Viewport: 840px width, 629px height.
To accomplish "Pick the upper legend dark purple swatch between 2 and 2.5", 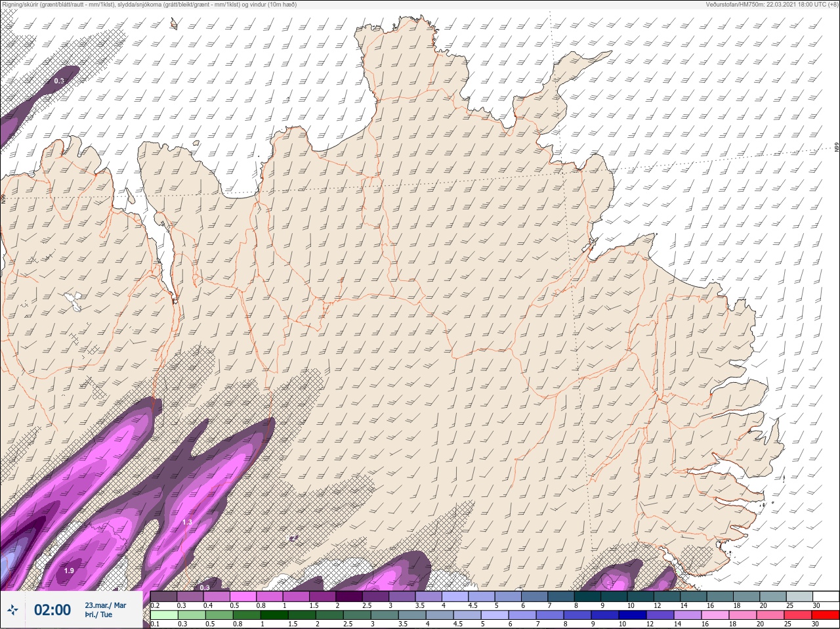I will pos(349,597).
